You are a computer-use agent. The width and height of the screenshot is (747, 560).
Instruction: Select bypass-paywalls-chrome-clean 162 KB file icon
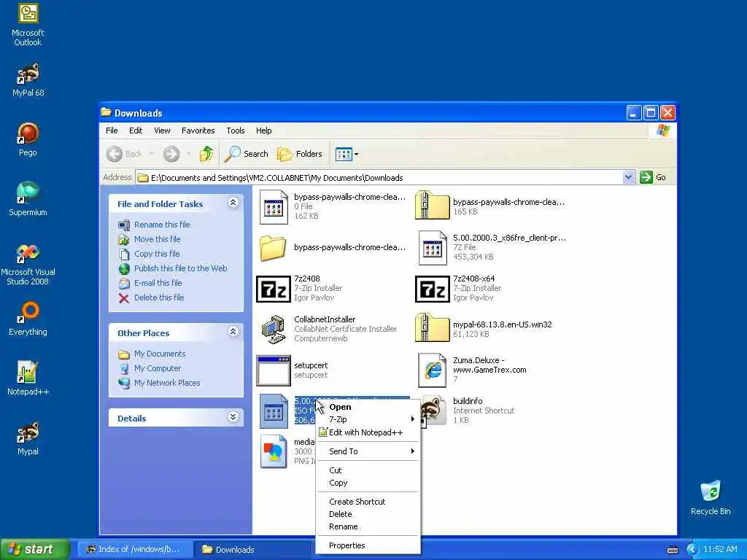tap(274, 206)
